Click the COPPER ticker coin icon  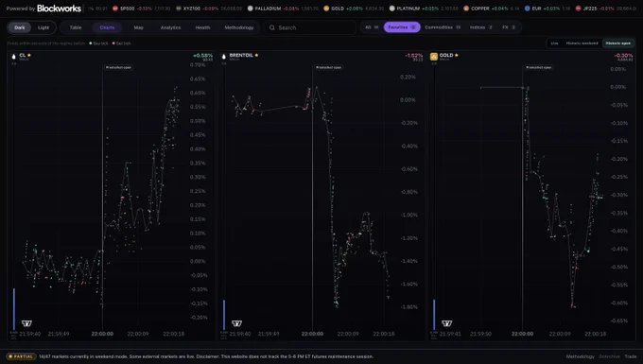coord(466,9)
